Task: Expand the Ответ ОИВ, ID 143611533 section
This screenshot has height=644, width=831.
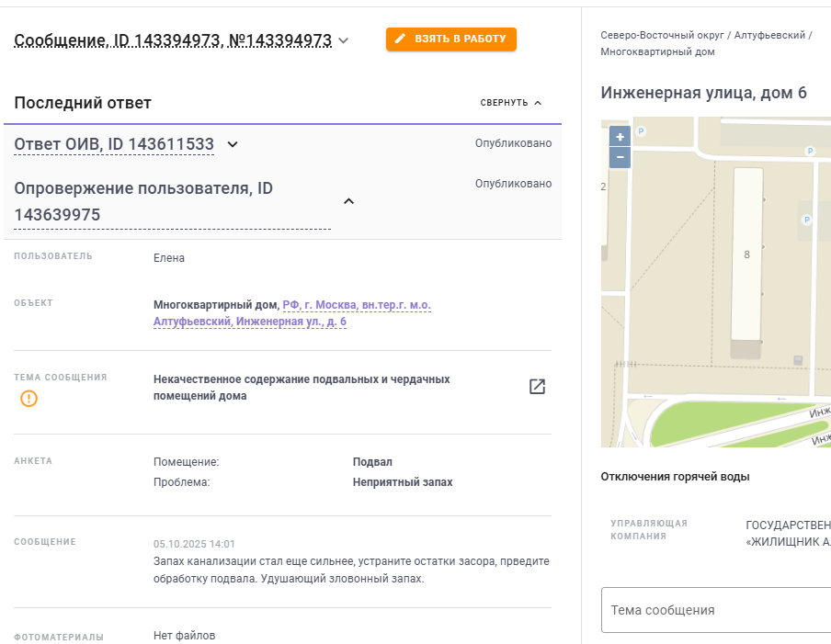Action: (233, 144)
